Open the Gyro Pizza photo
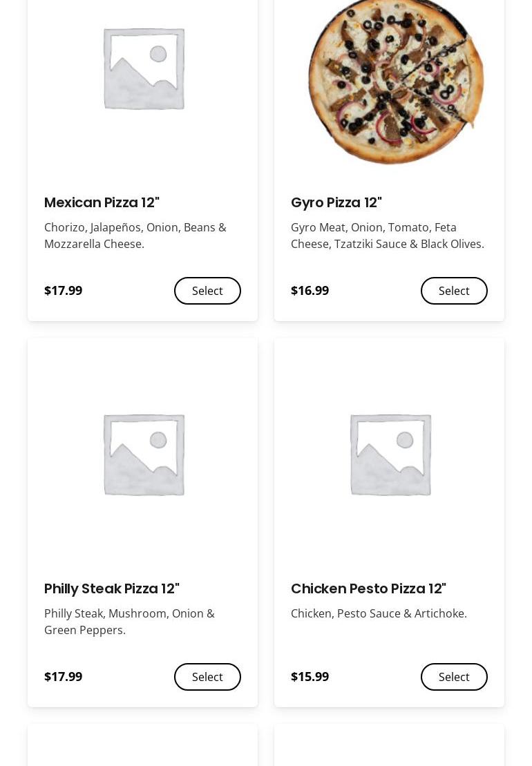Viewport: 532px width, 766px height. 395,79
